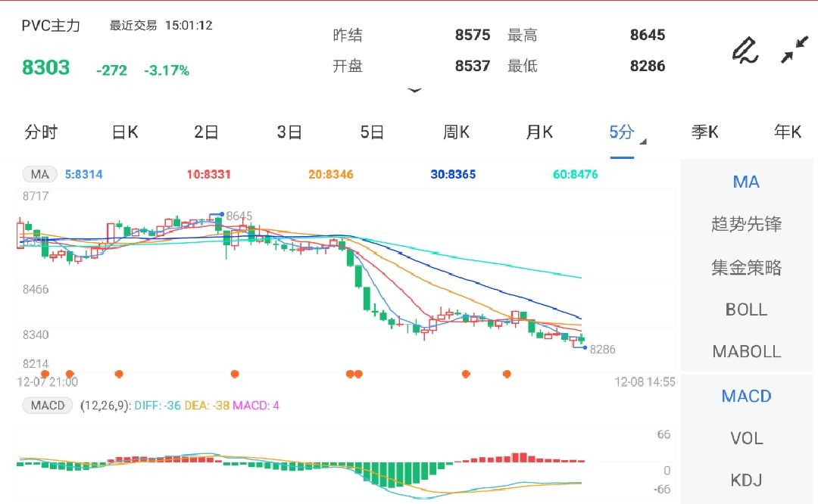Click the -3.17% change percentage
The width and height of the screenshot is (818, 504).
(167, 70)
